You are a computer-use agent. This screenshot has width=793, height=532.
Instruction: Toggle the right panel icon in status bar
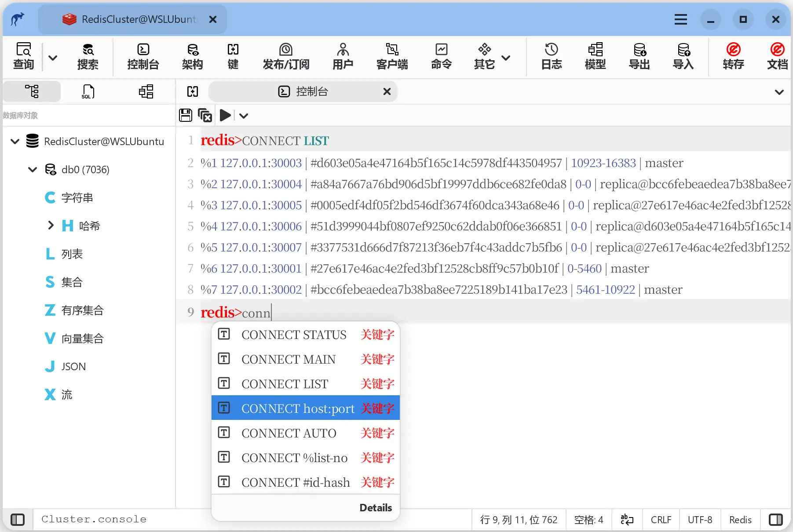tap(776, 520)
